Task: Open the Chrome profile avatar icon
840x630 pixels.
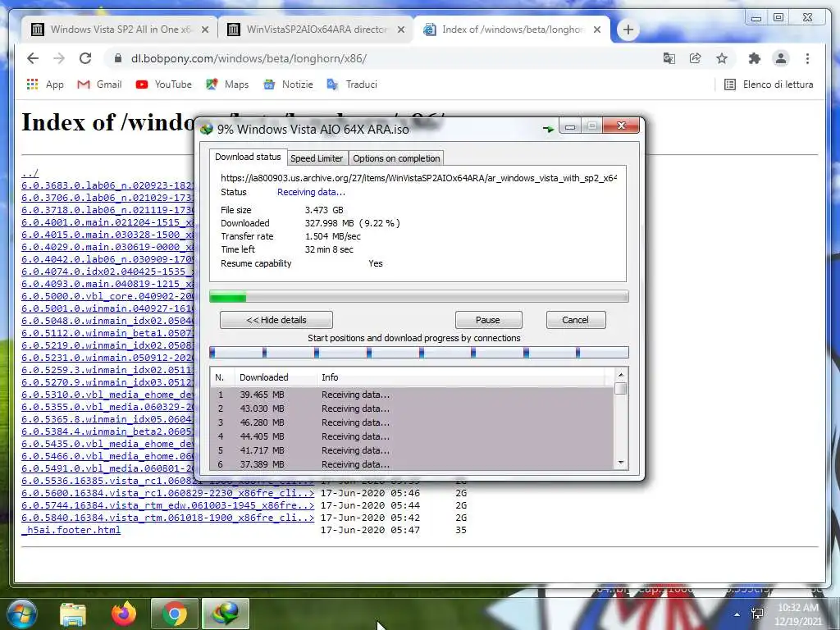Action: point(781,58)
